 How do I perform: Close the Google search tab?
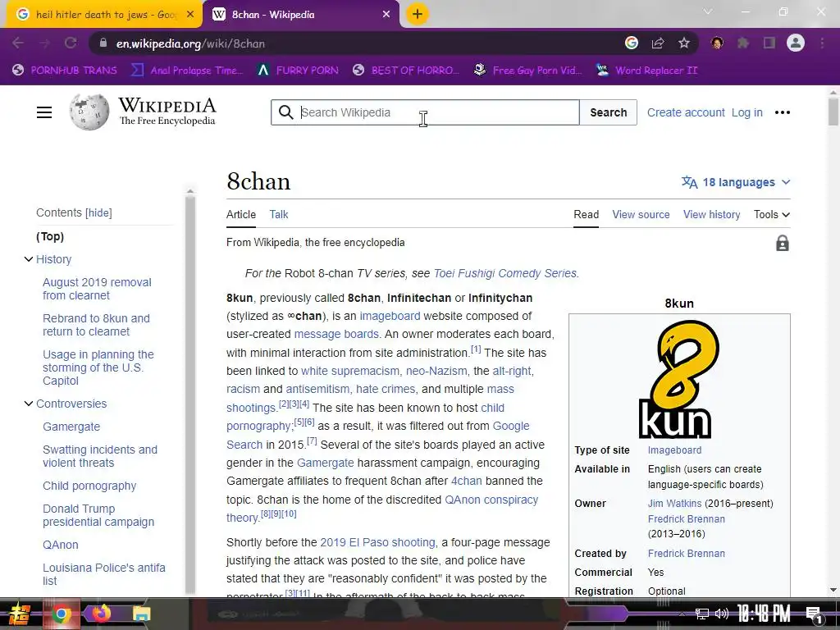[x=189, y=15]
